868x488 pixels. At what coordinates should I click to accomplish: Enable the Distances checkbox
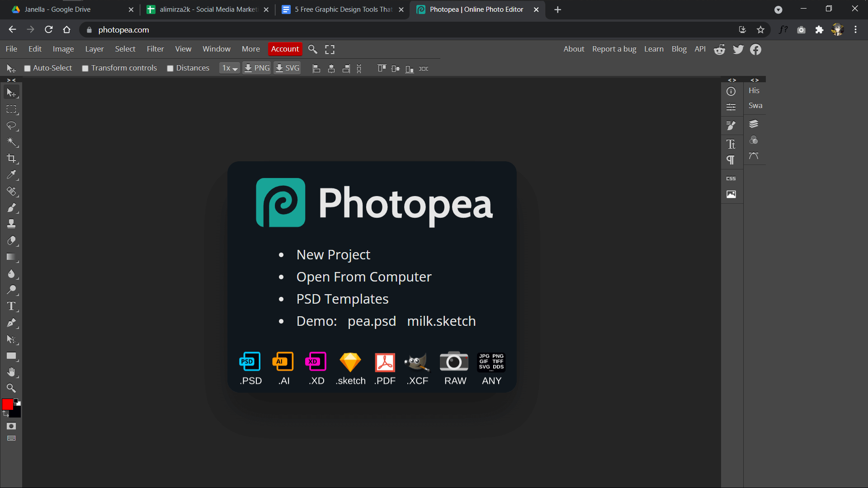170,68
